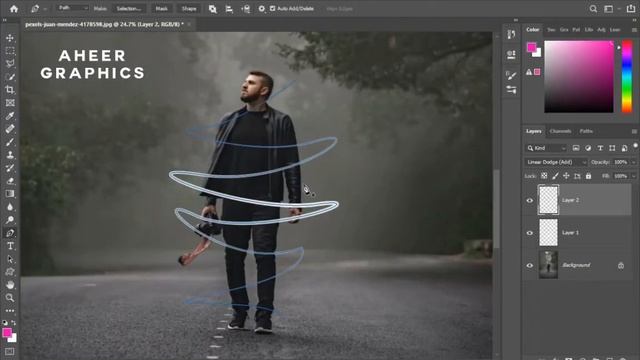
Task: Select the Crop tool
Action: pyautogui.click(x=10, y=90)
